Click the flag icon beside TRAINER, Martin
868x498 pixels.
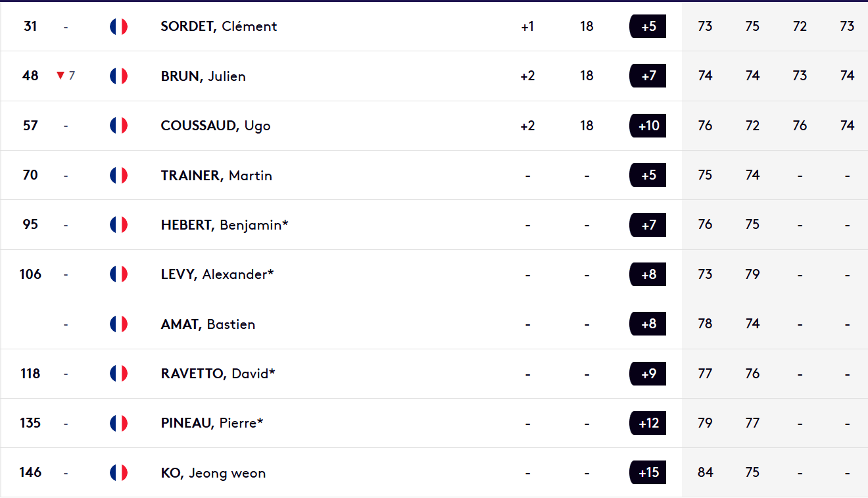pyautogui.click(x=118, y=175)
